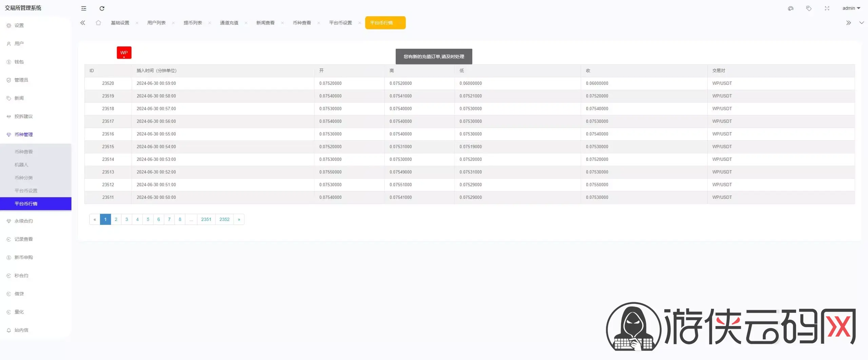
Task: Click next page arrow in pagination
Action: coord(239,220)
